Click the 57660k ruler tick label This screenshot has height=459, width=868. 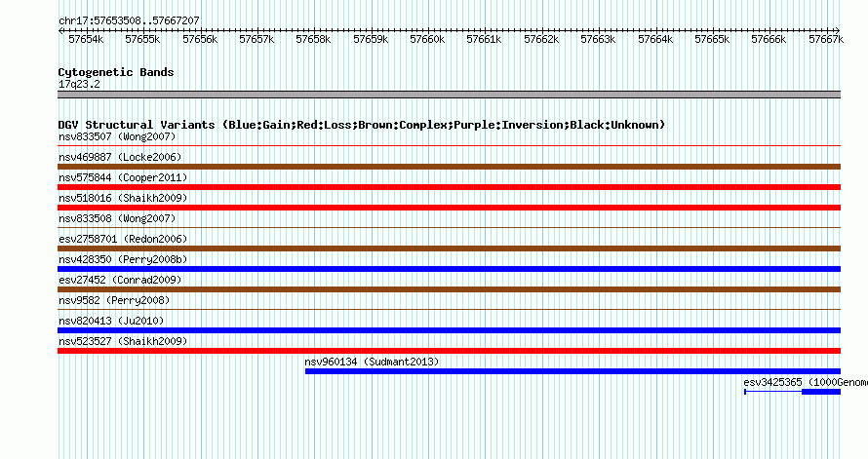pos(427,39)
